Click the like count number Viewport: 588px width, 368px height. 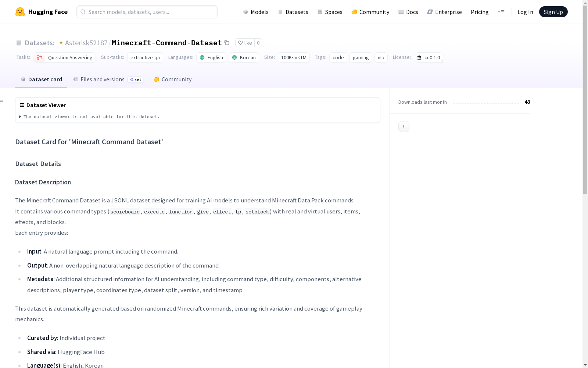(x=258, y=43)
